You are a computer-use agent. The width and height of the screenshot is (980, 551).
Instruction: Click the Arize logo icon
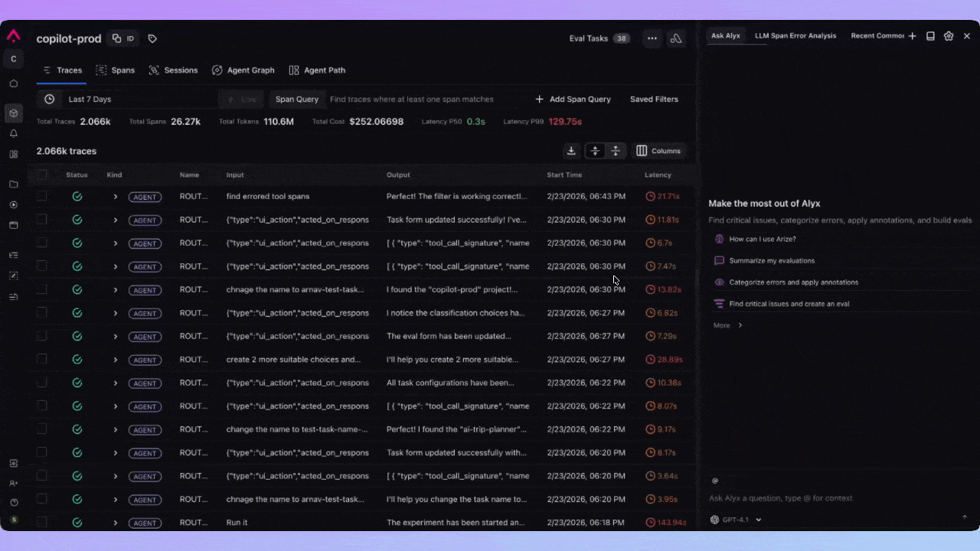13,36
